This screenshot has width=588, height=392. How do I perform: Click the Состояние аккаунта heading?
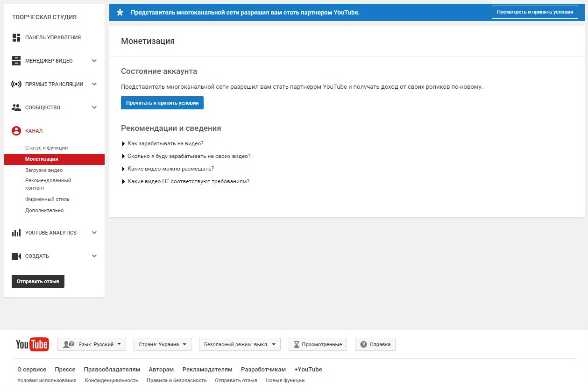click(x=159, y=71)
